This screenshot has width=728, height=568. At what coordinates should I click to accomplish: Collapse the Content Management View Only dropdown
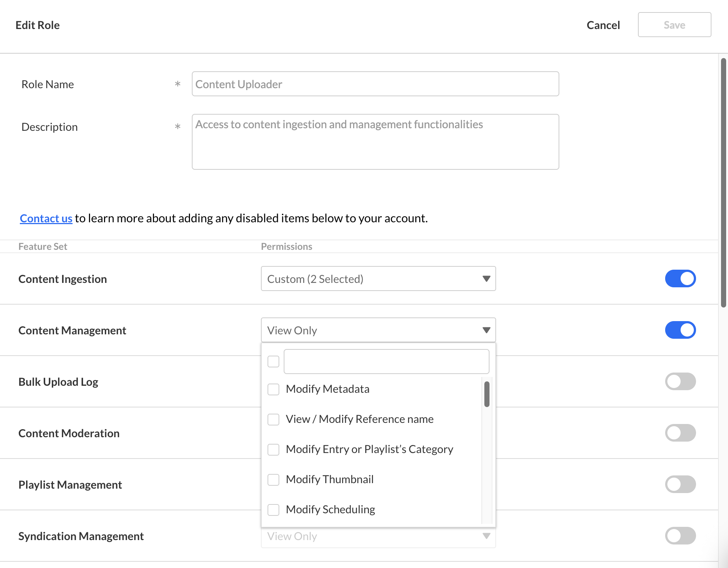[378, 330]
